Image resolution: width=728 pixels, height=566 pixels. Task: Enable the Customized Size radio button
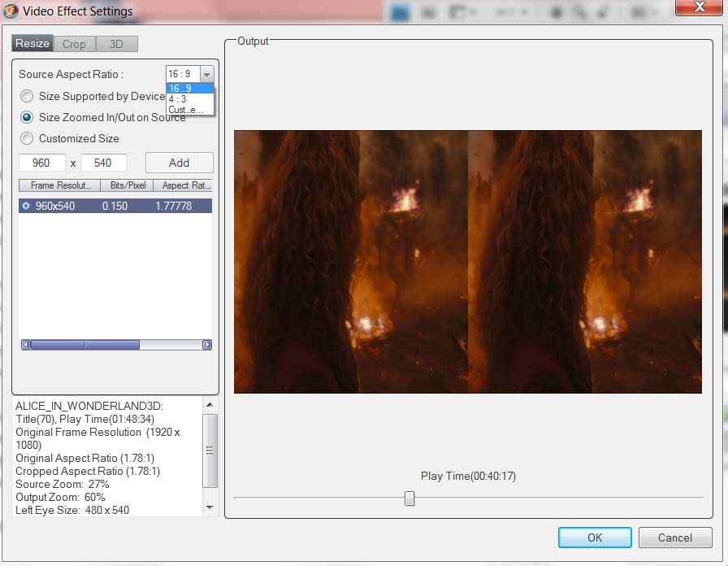pos(27,138)
